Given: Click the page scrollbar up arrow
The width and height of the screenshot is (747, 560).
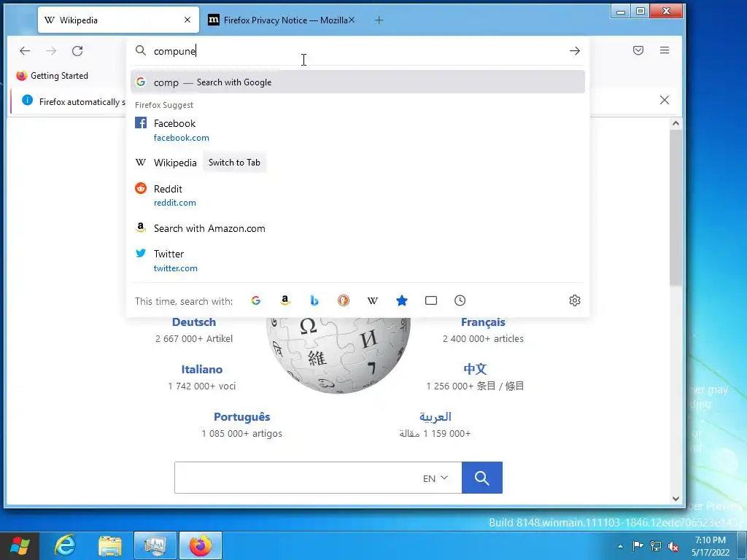Looking at the screenshot, I should 676,123.
